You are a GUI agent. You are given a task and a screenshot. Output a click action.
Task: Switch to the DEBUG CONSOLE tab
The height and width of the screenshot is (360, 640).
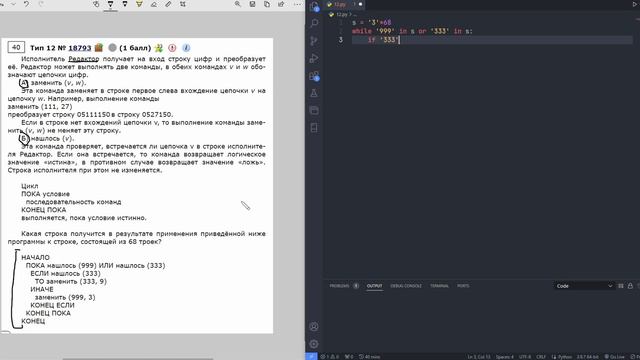(406, 286)
